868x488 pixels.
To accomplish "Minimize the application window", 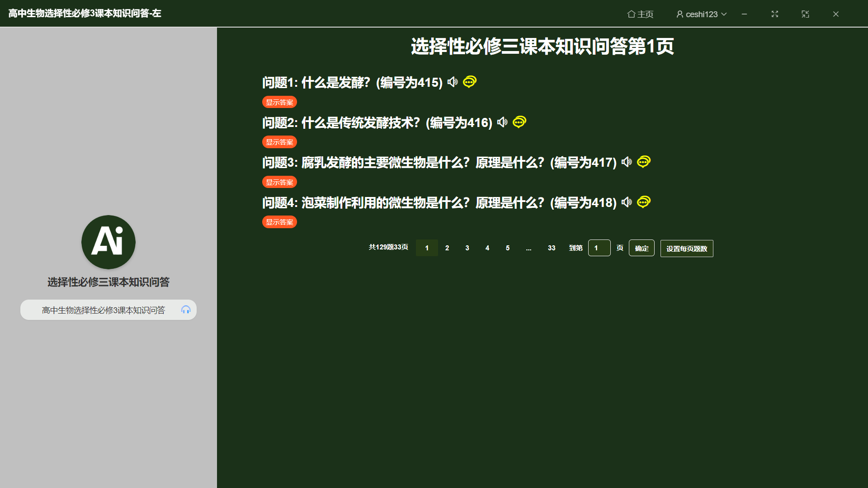I will [744, 14].
